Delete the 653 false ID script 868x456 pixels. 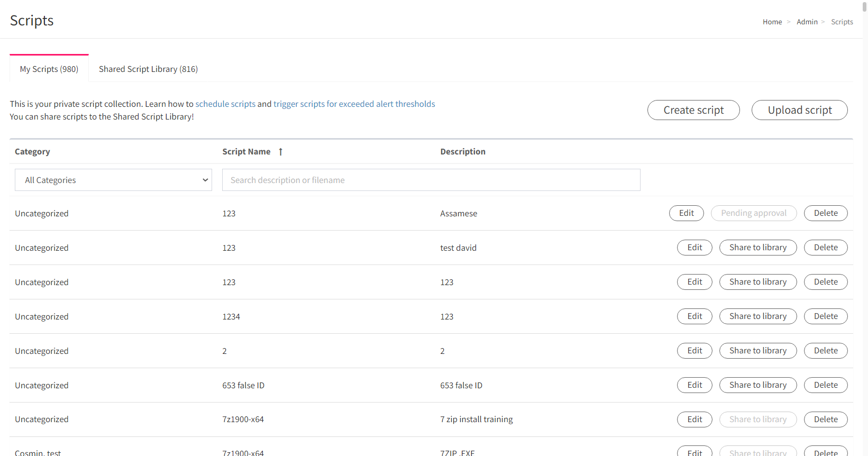pyautogui.click(x=826, y=385)
